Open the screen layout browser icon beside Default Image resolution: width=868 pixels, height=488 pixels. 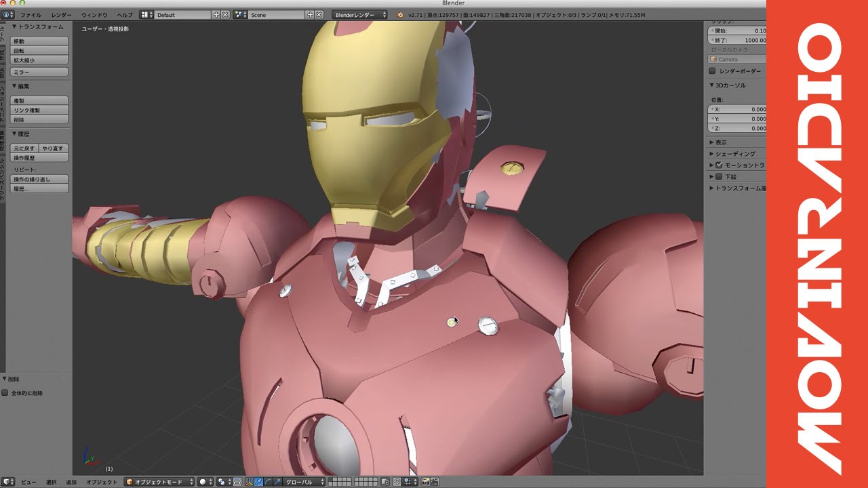(x=146, y=14)
